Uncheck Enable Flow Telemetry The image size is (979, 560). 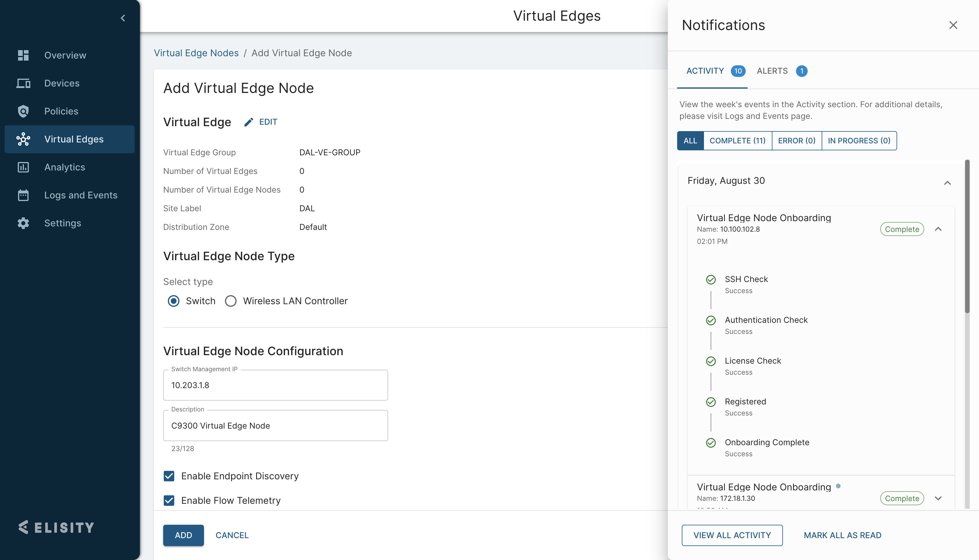point(169,500)
